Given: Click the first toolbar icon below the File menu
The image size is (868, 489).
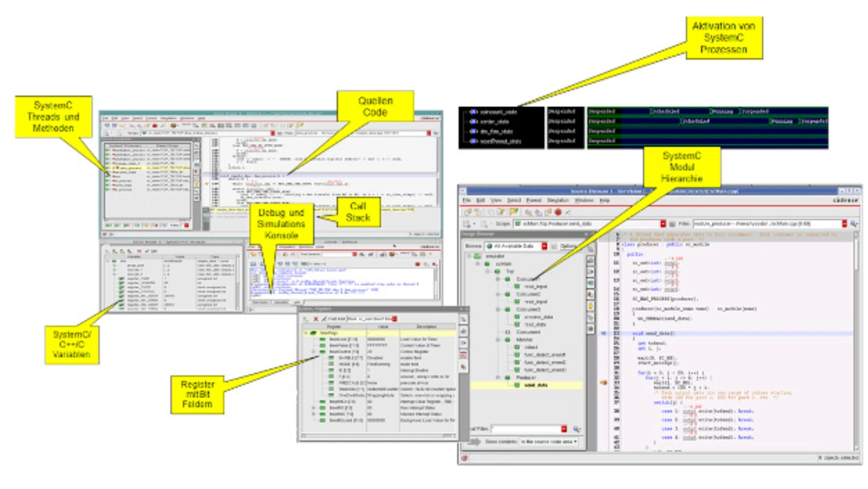Looking at the screenshot, I should (x=469, y=213).
